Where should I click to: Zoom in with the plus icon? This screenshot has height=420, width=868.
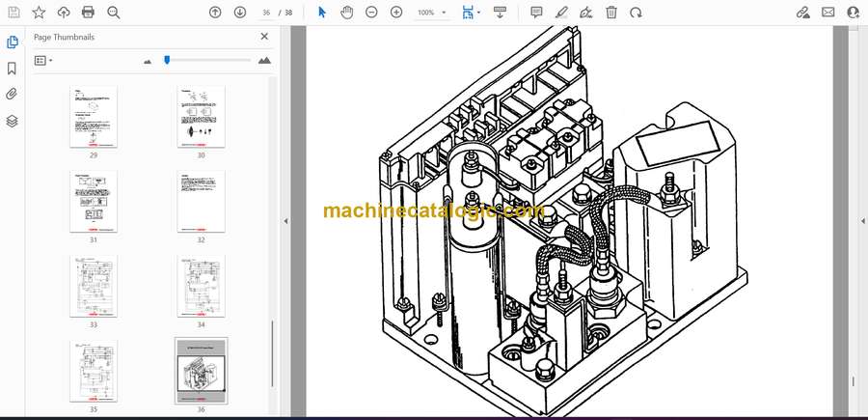pos(396,13)
